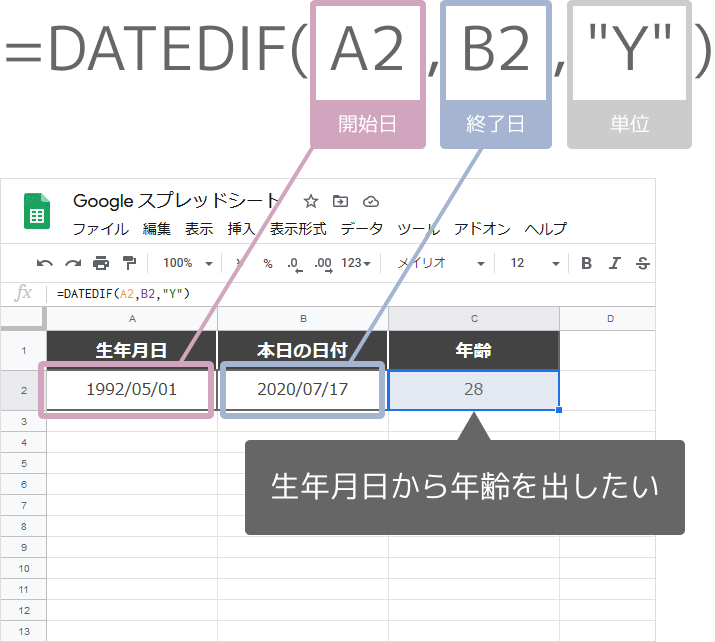The height and width of the screenshot is (642, 715).
Task: Click the Google Sheets green logo icon
Action: click(x=37, y=211)
